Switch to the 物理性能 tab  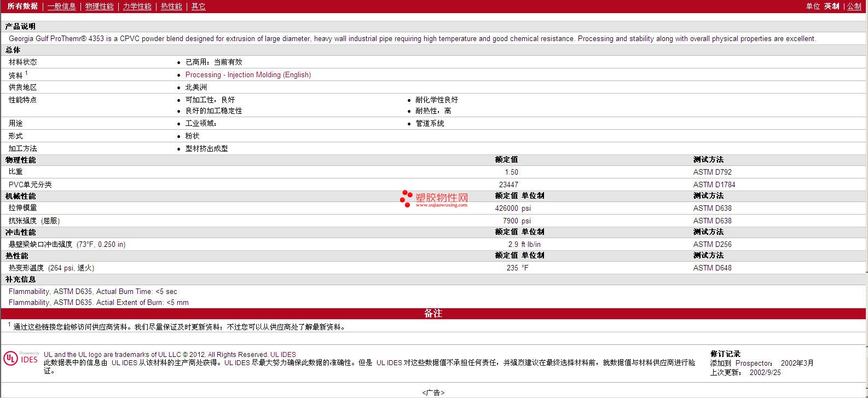(99, 7)
